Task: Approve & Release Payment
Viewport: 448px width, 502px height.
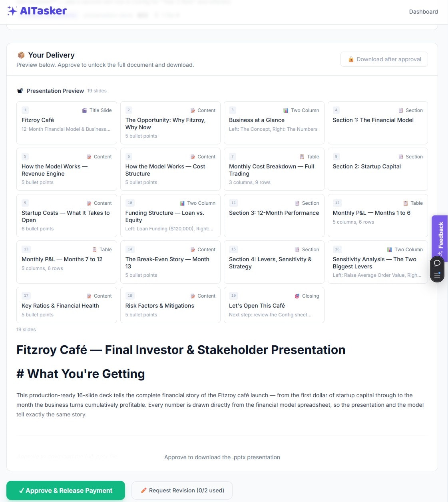Action: [66, 490]
